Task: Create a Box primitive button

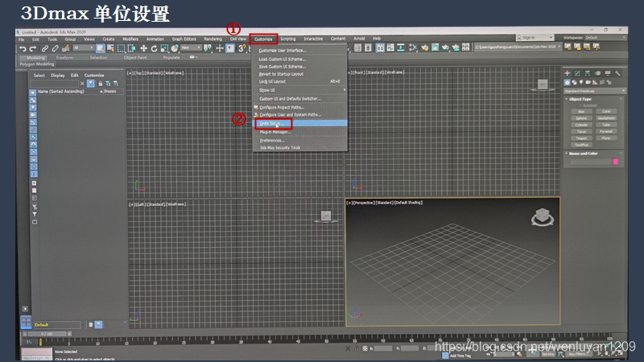Action: [581, 112]
